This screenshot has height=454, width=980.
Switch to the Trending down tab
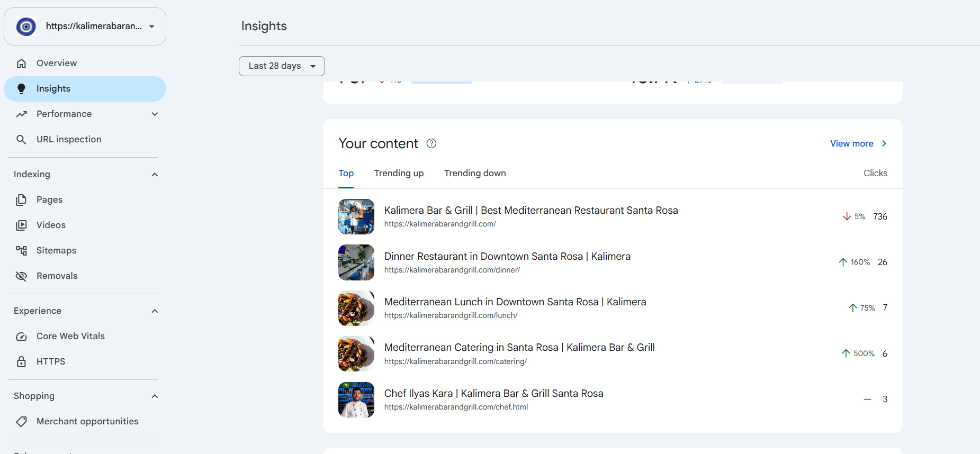(475, 174)
